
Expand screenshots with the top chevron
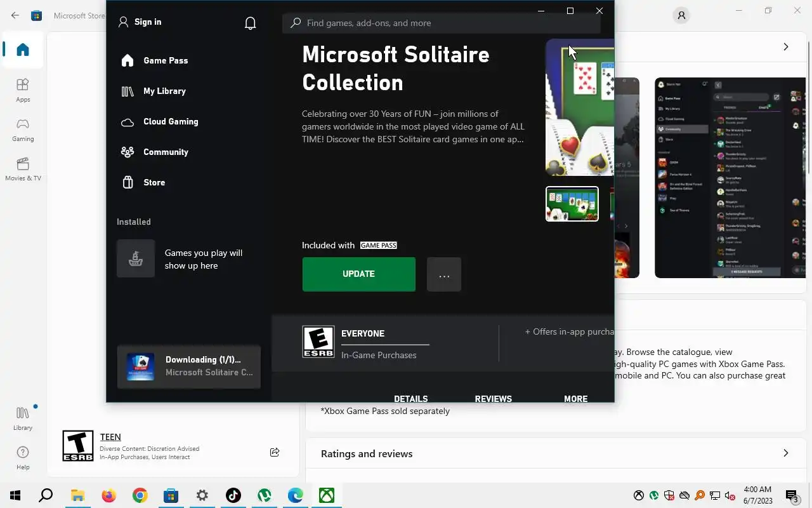click(x=786, y=46)
